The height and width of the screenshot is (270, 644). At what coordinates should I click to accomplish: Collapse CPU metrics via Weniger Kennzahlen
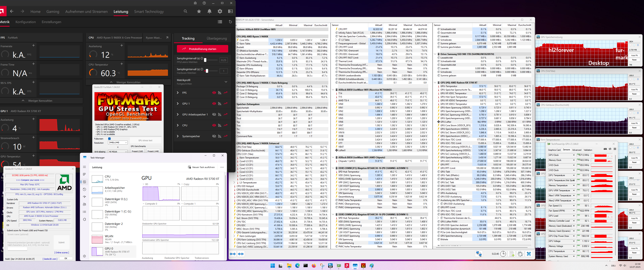pyautogui.click(x=128, y=82)
